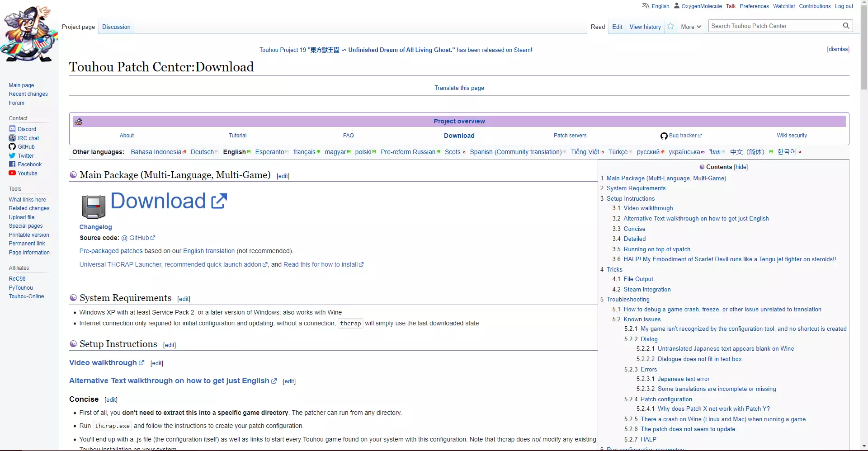Switch language to русский
This screenshot has width=868, height=451.
648,152
